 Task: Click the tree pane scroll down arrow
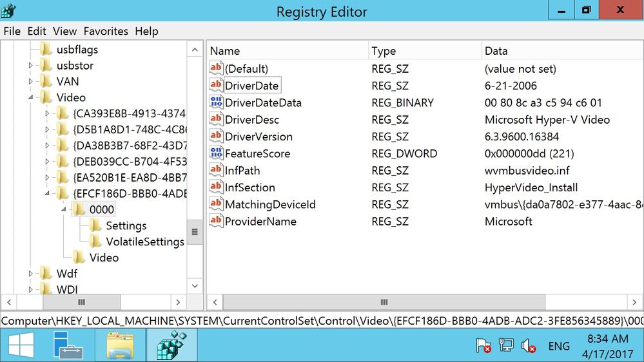(x=195, y=285)
